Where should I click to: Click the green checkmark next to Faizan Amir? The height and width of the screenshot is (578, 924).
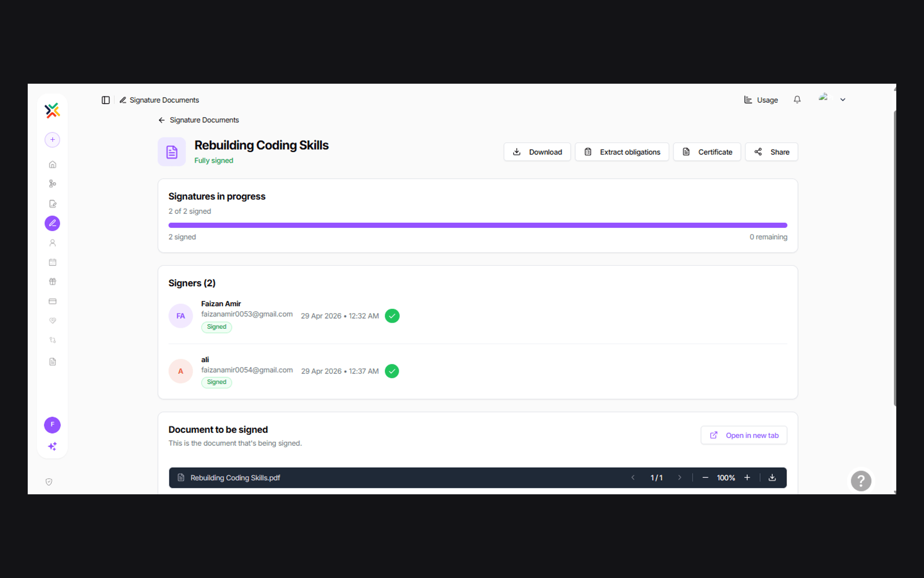click(x=392, y=316)
